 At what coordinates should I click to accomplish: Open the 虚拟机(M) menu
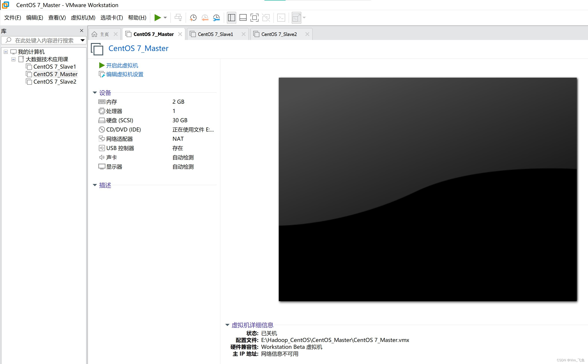point(83,18)
